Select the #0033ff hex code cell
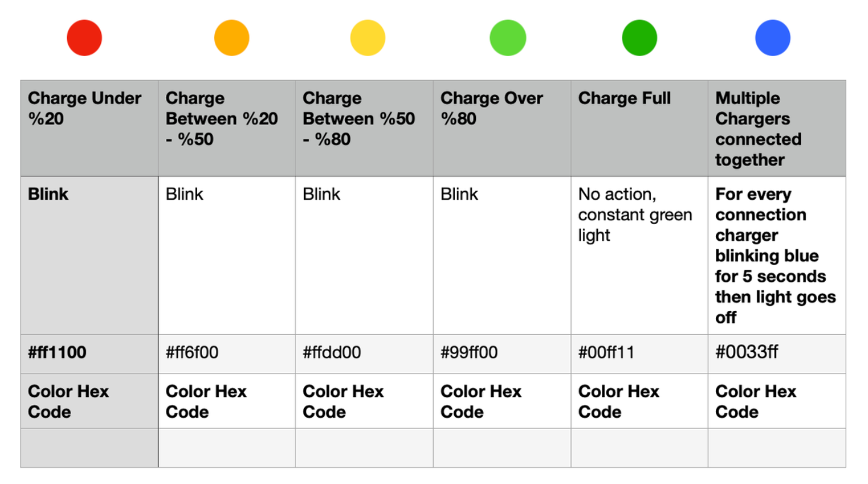Viewport: 868px width, 484px height. pos(777,354)
